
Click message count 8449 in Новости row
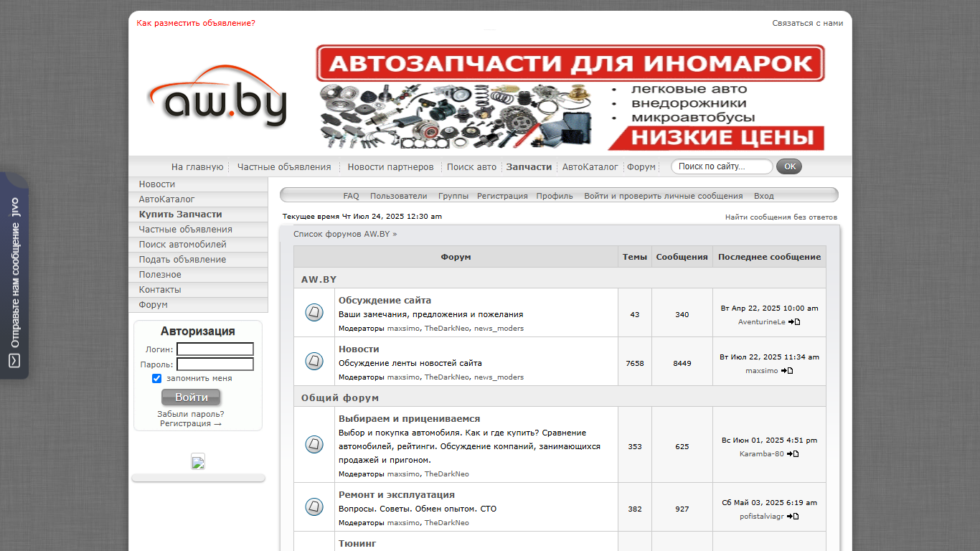(x=682, y=363)
